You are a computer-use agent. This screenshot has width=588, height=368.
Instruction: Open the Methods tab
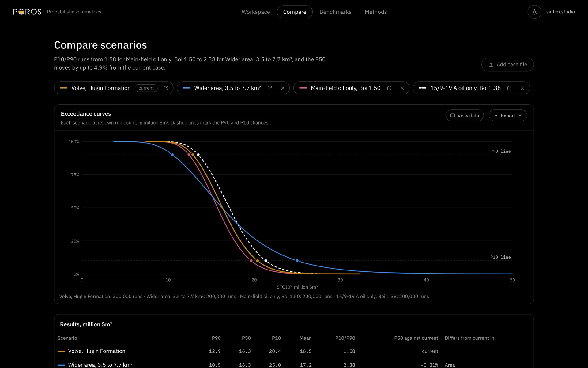[x=376, y=12]
